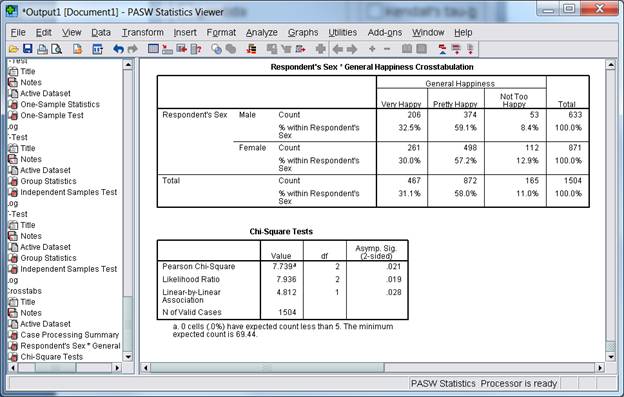
Task: Open the Analyze menu
Action: 261,33
